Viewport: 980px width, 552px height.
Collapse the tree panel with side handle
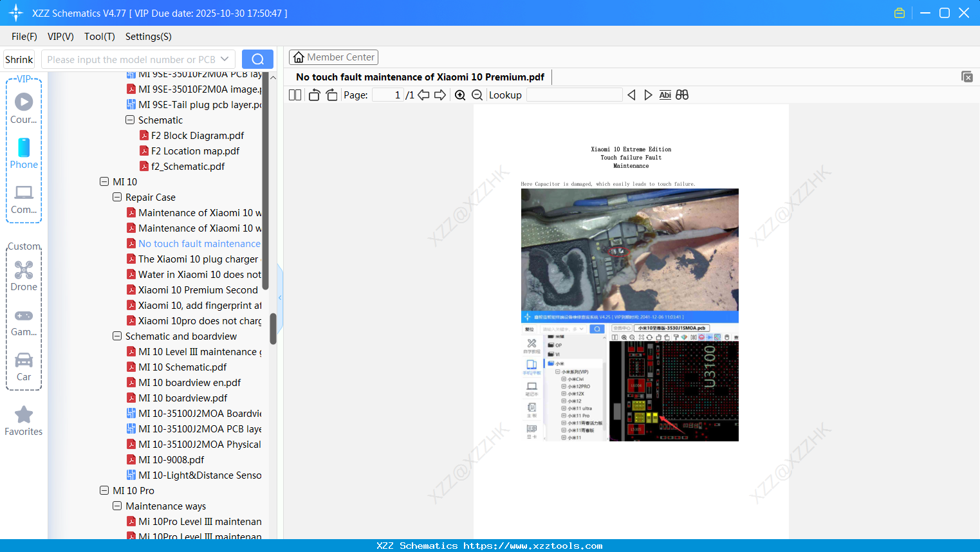click(x=280, y=297)
